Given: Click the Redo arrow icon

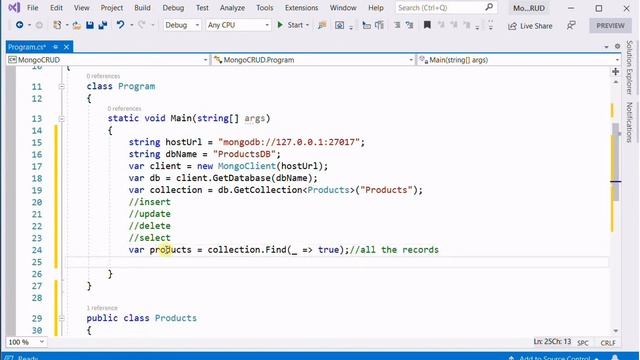Looking at the screenshot, I should coord(142,25).
